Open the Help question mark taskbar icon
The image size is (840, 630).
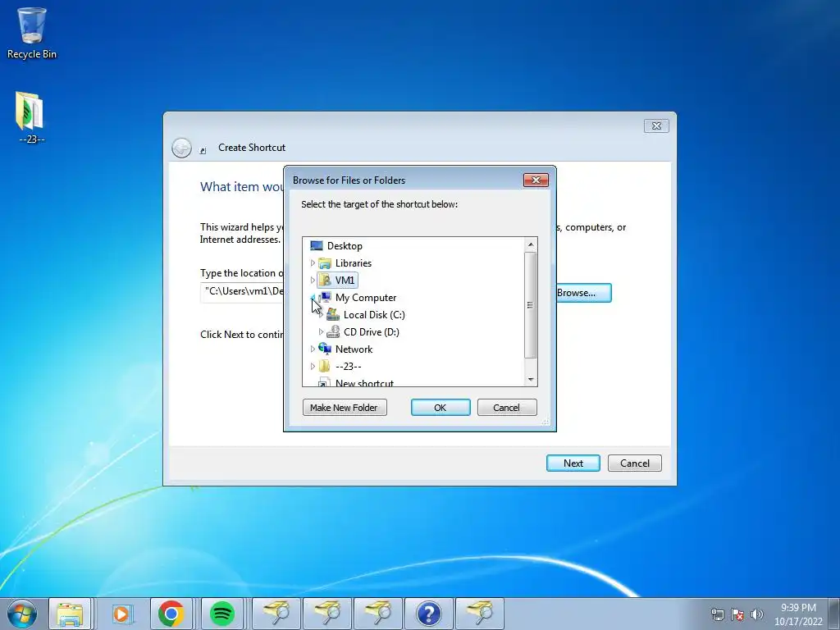428,614
